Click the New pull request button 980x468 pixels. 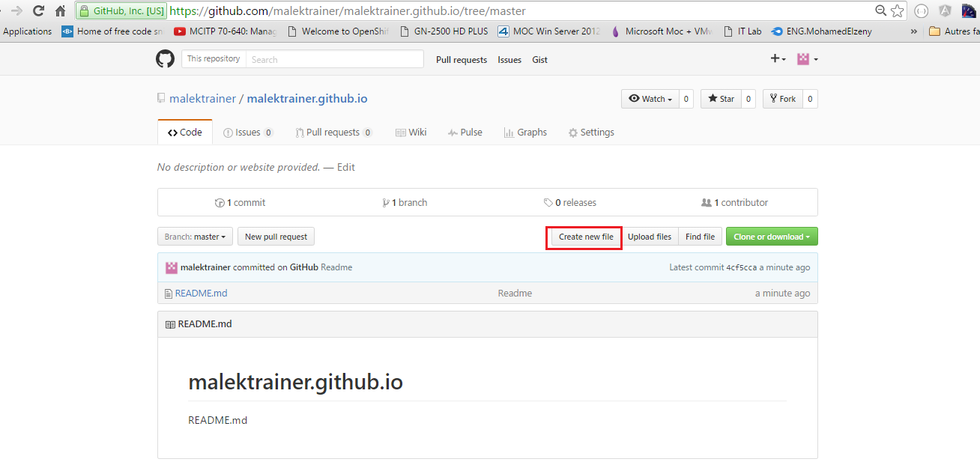276,237
